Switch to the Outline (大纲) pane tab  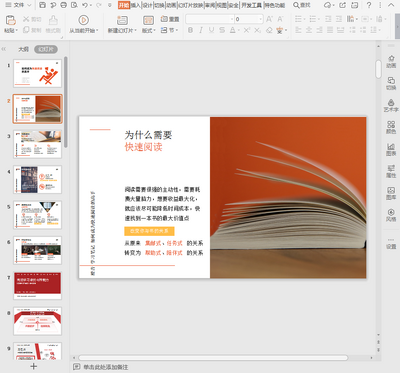coord(23,49)
